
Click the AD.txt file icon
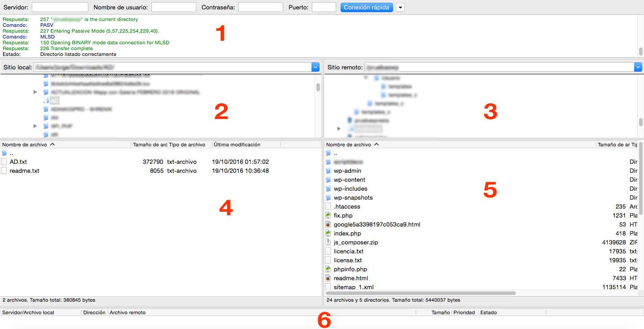click(x=4, y=162)
